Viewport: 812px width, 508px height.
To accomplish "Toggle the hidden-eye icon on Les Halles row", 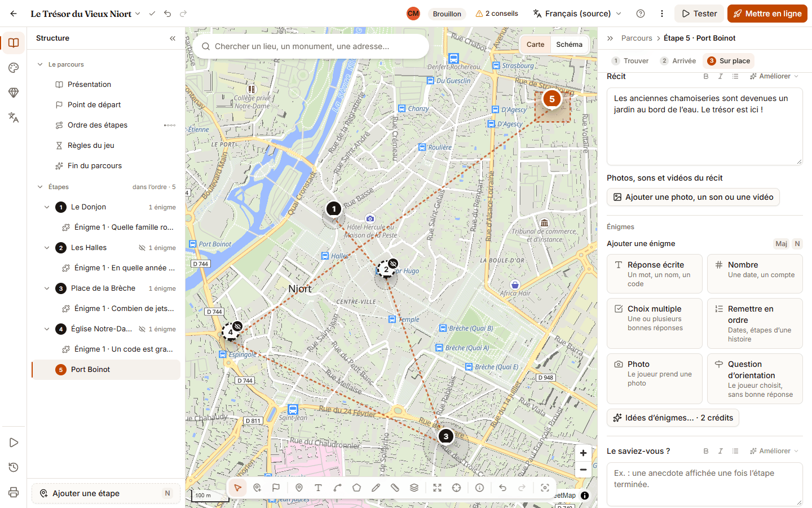I will pyautogui.click(x=142, y=248).
